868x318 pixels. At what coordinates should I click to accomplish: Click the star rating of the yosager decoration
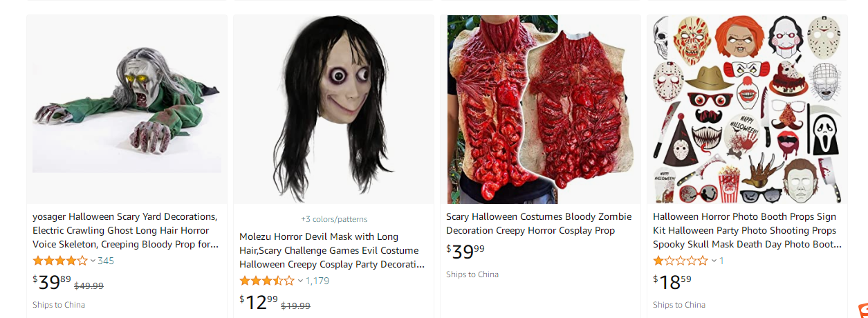[x=60, y=261]
